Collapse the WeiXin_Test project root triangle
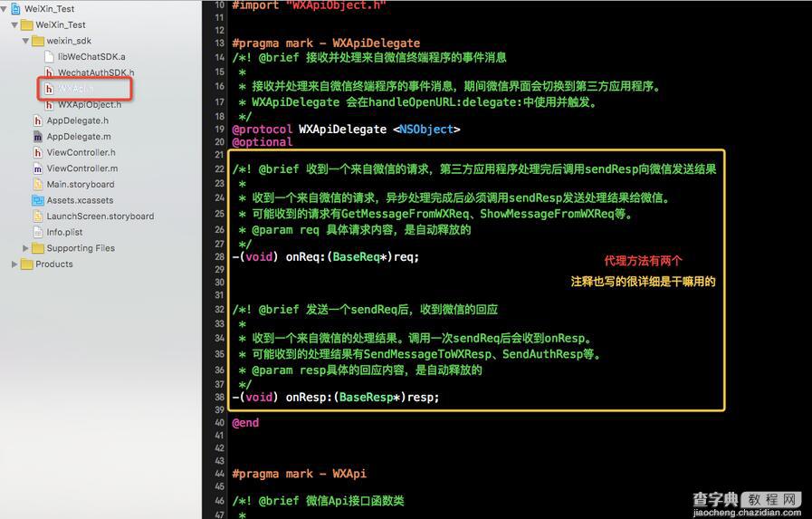This screenshot has width=812, height=519. [4, 9]
